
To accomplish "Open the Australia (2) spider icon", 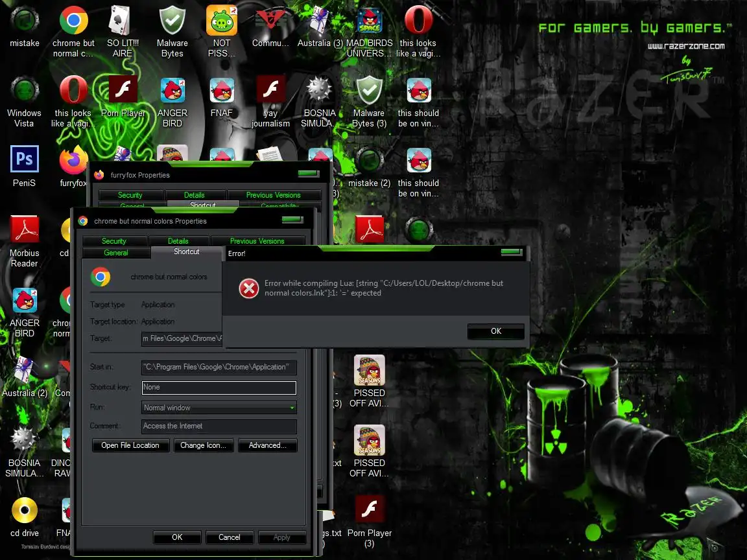I will pos(24,377).
